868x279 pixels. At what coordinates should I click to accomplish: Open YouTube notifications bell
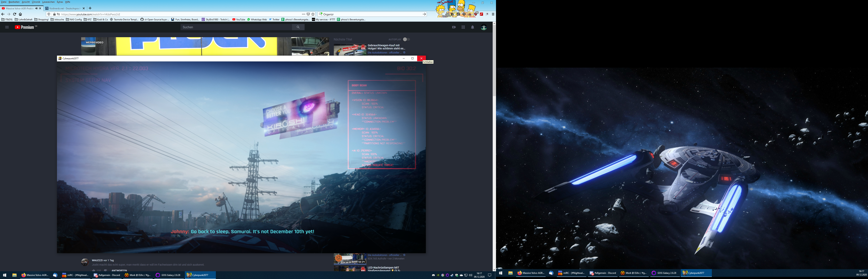[472, 27]
